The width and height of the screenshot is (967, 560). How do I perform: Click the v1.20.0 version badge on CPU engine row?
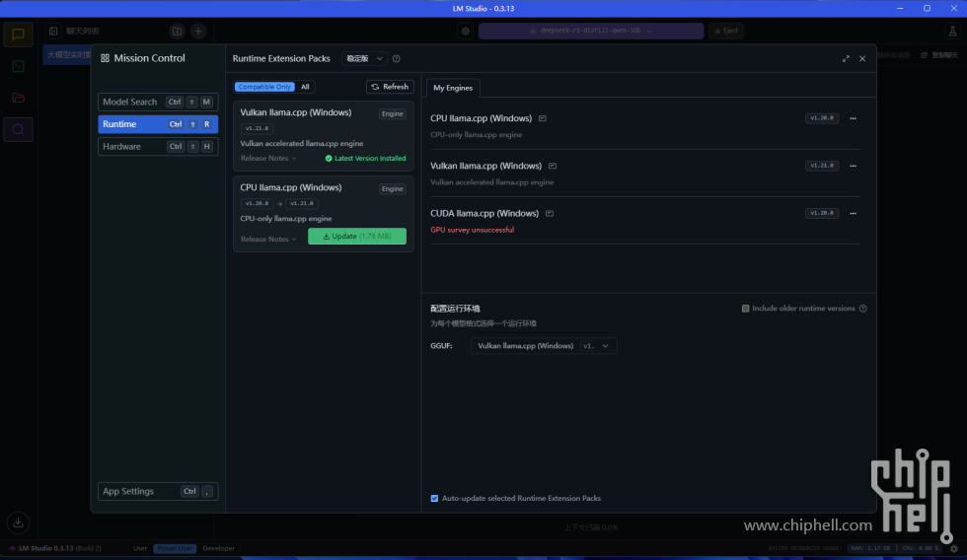[x=821, y=118]
